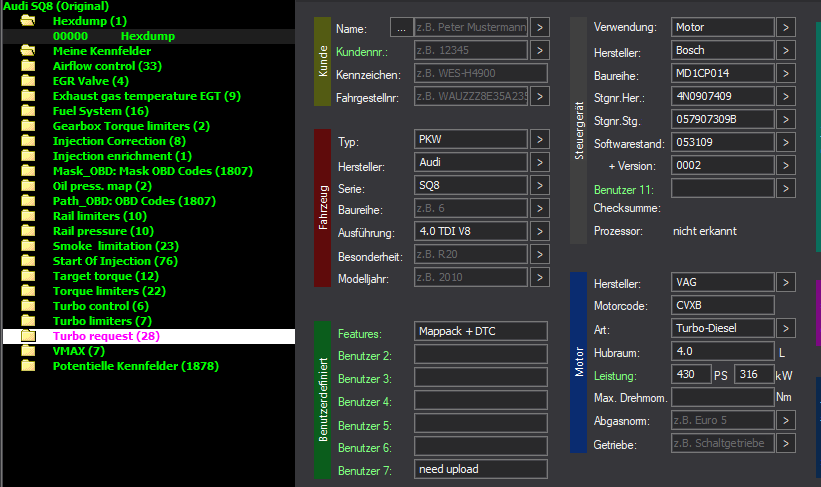The height and width of the screenshot is (487, 821).
Task: Click the 'nicht erkannt' Prozessor value
Action: [705, 231]
